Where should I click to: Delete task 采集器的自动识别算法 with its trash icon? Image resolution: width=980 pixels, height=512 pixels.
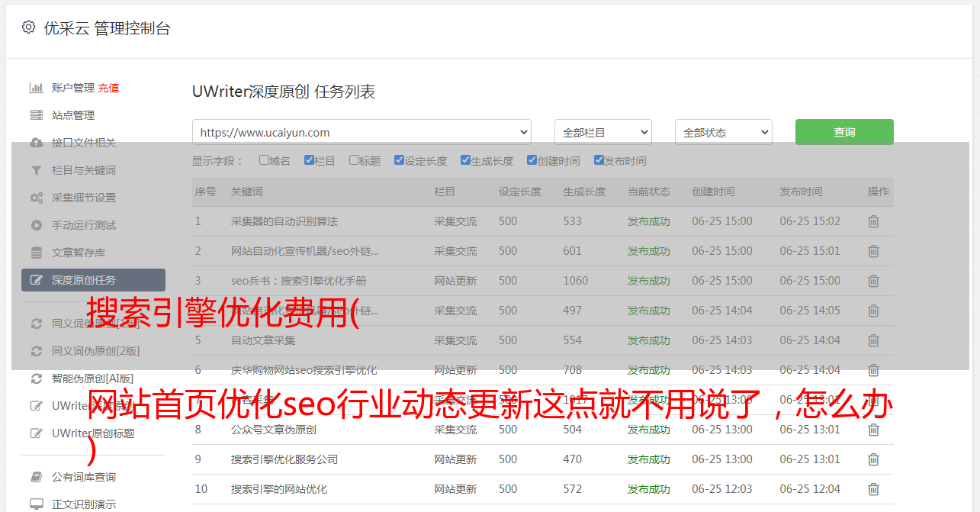tap(873, 221)
